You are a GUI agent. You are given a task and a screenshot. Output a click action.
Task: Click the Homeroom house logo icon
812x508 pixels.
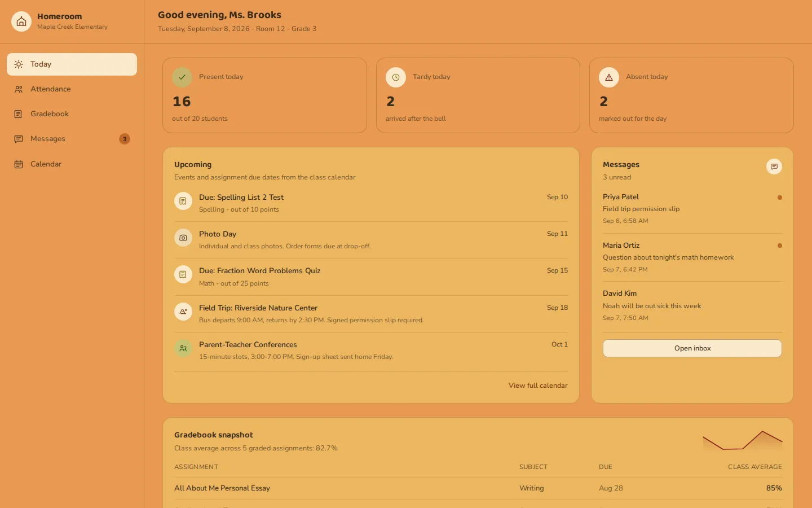point(21,21)
